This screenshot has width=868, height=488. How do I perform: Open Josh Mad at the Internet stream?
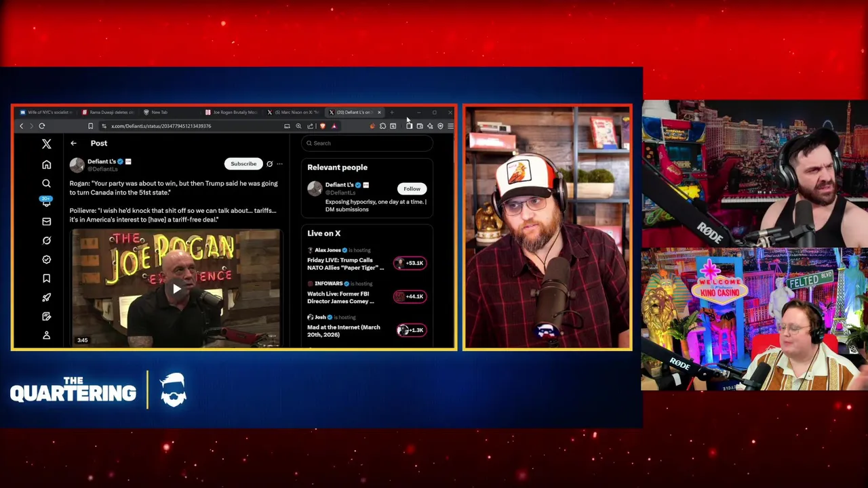(344, 331)
